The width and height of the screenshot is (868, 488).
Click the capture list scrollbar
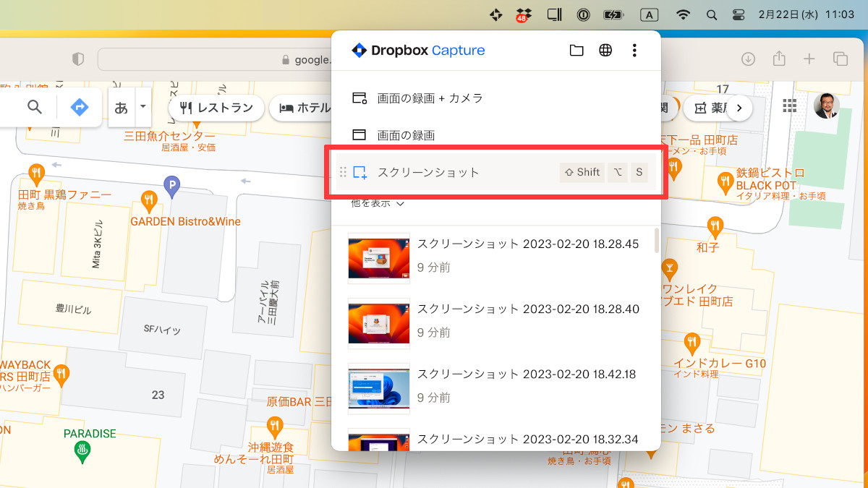656,241
